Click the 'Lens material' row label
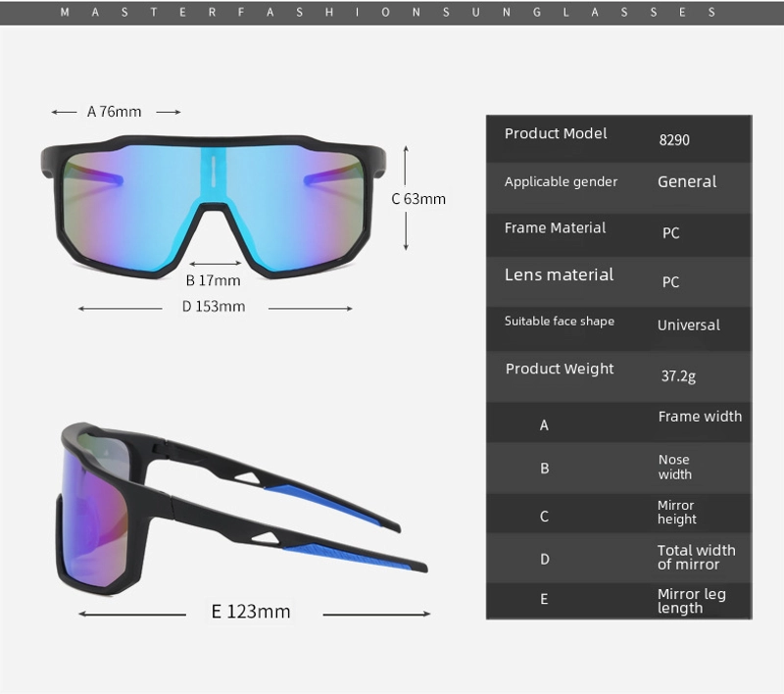Screen dimensions: 784x694 click(559, 275)
